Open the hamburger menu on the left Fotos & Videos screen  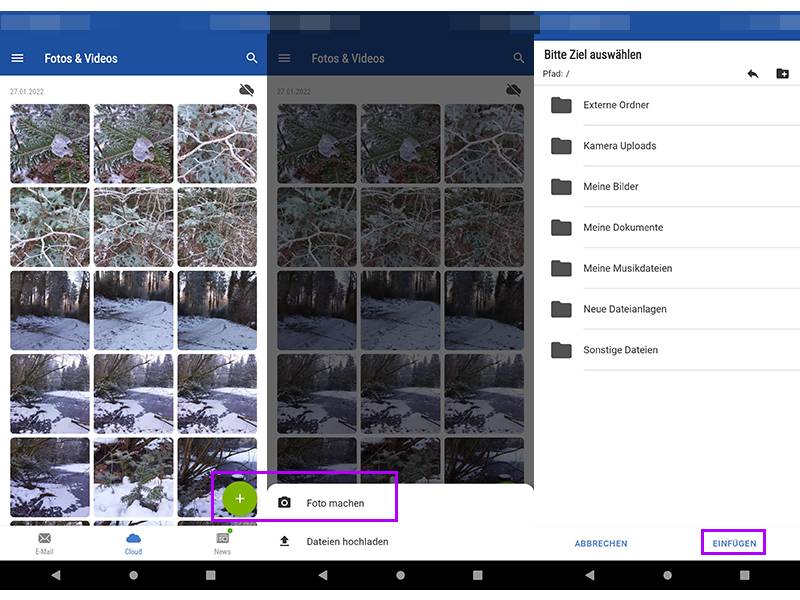[x=17, y=58]
